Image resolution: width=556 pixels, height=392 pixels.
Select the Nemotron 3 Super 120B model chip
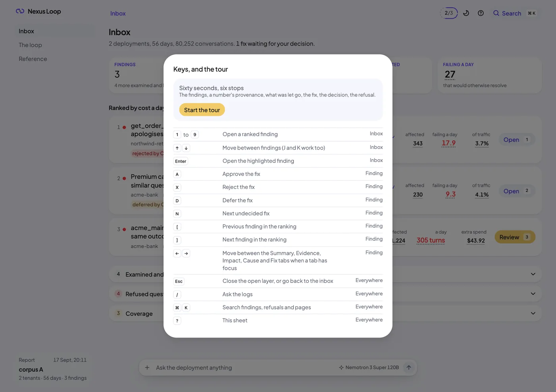[369, 367]
